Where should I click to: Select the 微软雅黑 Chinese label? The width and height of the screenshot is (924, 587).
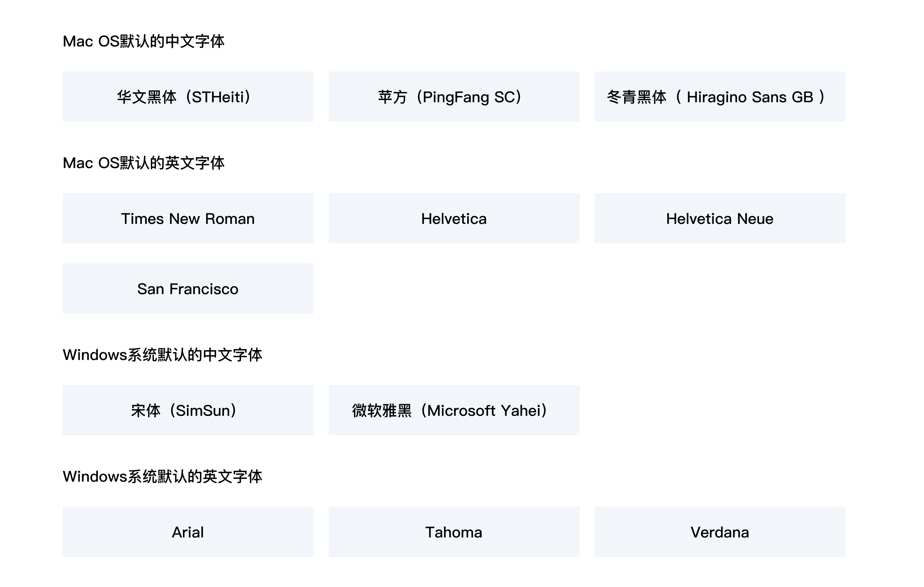pyautogui.click(x=382, y=410)
